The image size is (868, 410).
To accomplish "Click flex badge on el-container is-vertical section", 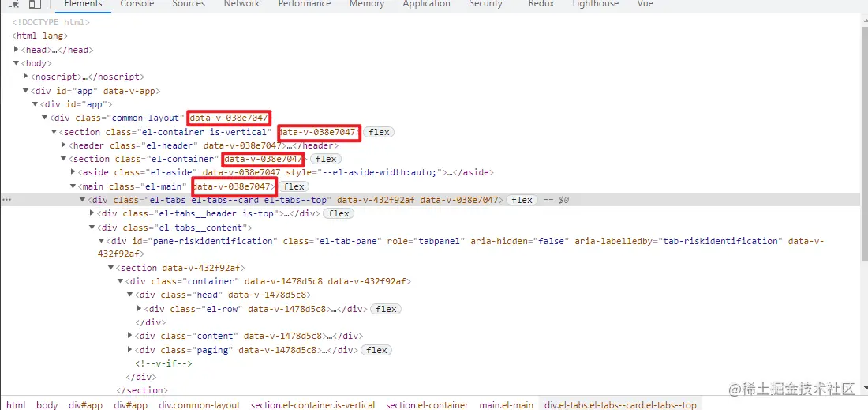I will tap(380, 133).
